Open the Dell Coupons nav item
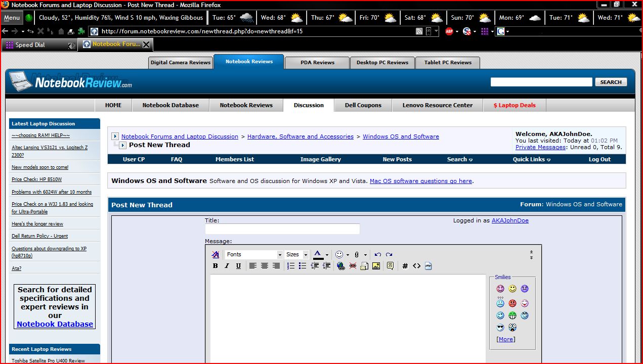The image size is (643, 364). [363, 105]
